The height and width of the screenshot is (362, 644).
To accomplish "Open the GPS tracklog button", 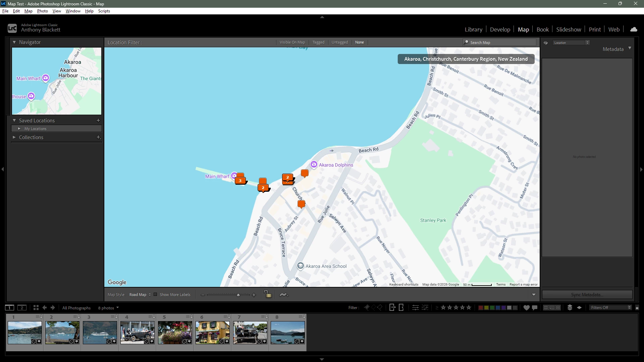I will [284, 295].
